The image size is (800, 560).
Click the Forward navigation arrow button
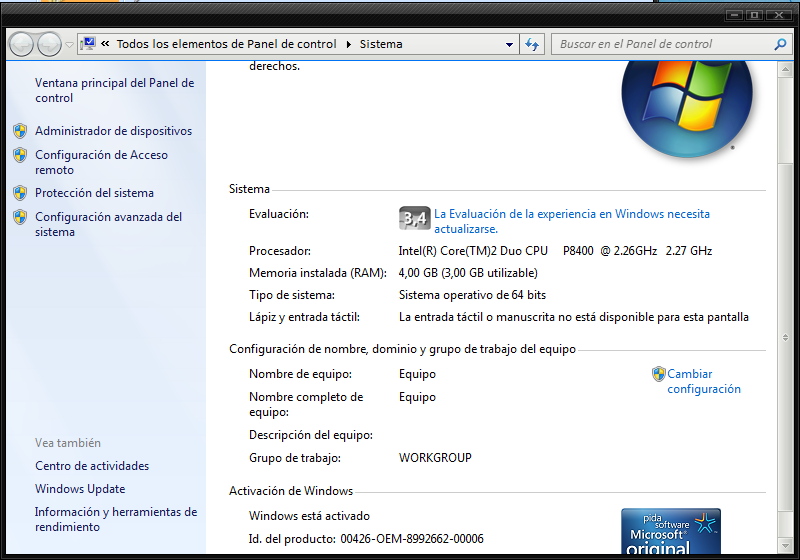(49, 44)
